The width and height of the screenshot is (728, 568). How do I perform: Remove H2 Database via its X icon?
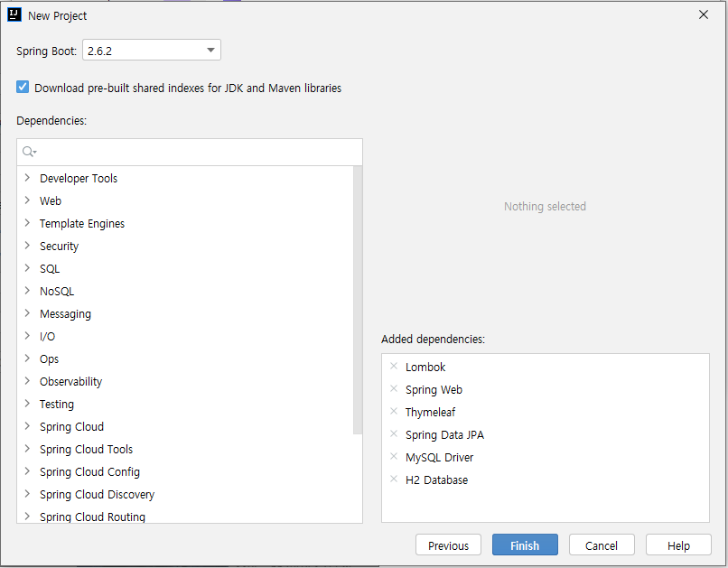[x=394, y=479]
